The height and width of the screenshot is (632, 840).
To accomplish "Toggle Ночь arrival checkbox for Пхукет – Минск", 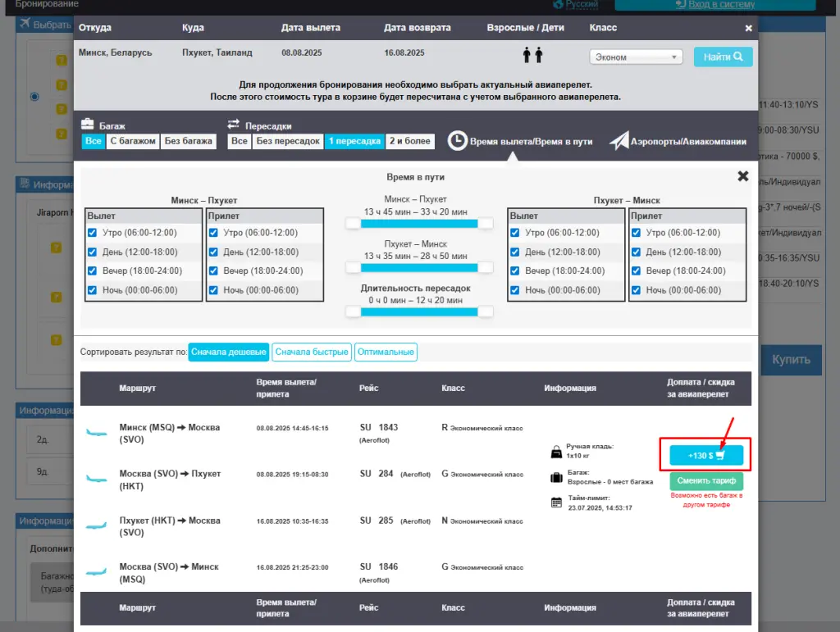I will tap(636, 290).
